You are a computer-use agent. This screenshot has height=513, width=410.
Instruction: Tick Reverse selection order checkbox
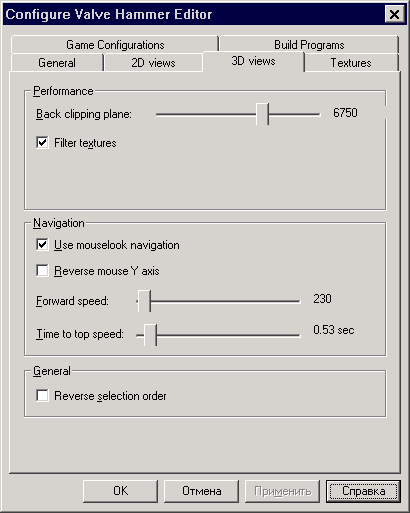click(42, 396)
